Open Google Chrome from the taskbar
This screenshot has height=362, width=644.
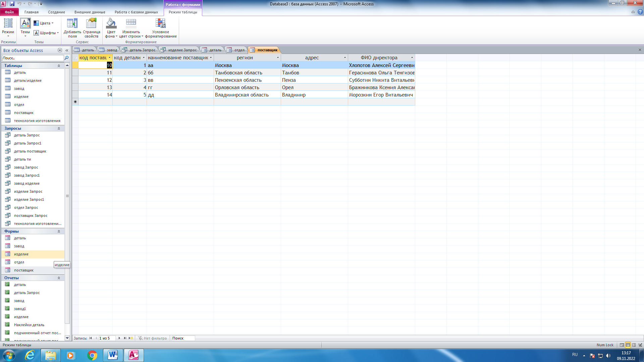[92, 355]
